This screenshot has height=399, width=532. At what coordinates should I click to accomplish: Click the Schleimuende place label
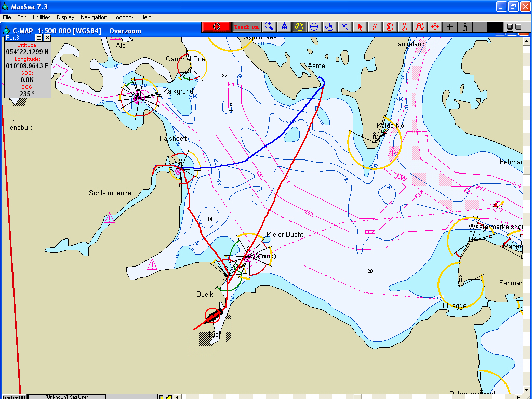coord(110,193)
